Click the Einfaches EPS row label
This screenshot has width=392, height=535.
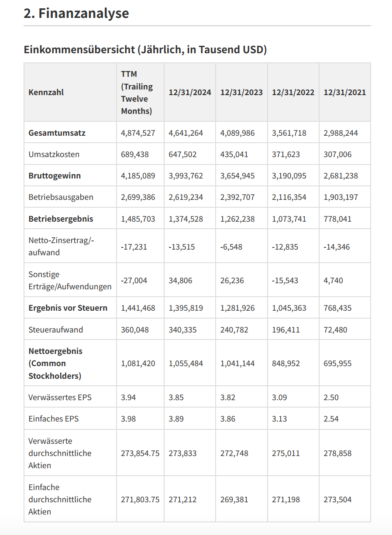click(x=54, y=419)
